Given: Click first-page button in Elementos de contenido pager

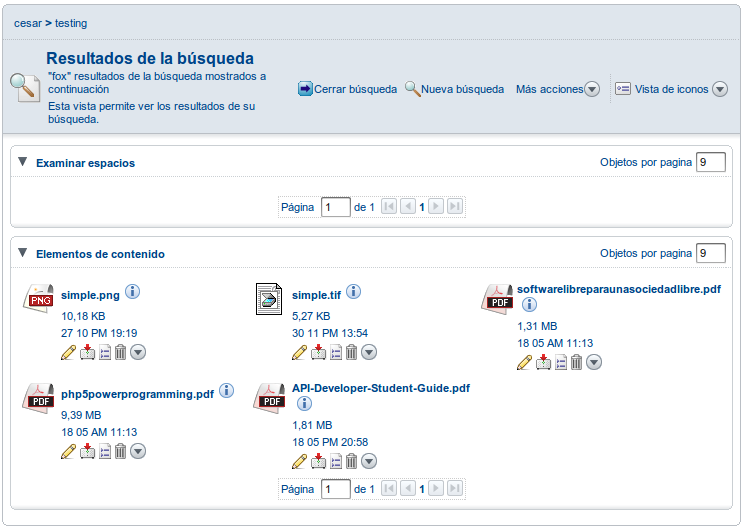Looking at the screenshot, I should [x=389, y=489].
